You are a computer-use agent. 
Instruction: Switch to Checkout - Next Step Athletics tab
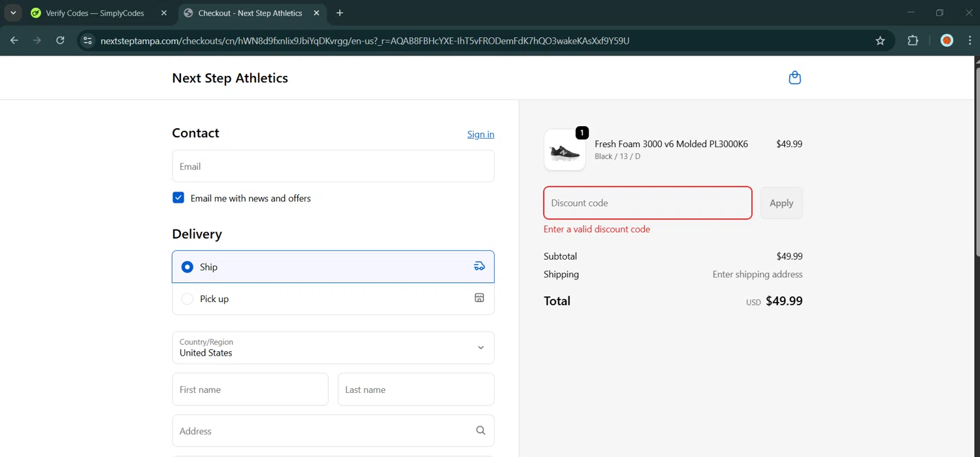point(250,13)
